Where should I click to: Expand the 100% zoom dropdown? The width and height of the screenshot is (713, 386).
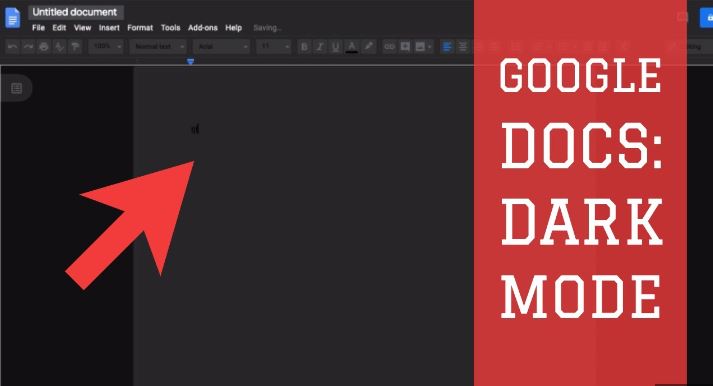[x=106, y=46]
